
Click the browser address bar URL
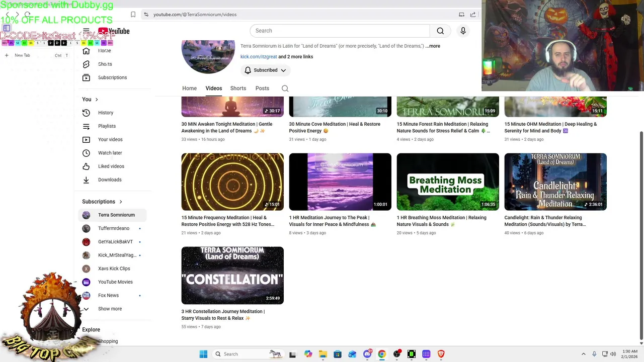point(195,15)
